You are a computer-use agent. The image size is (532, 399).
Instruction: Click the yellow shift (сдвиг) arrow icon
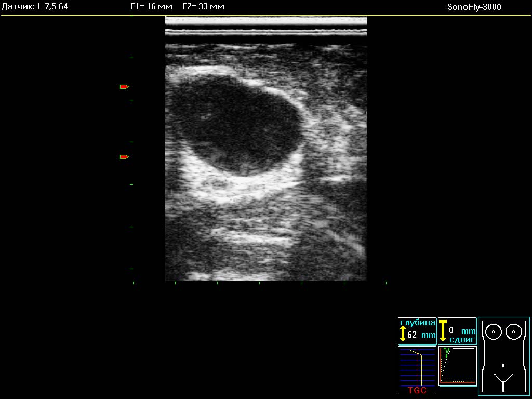(x=443, y=330)
